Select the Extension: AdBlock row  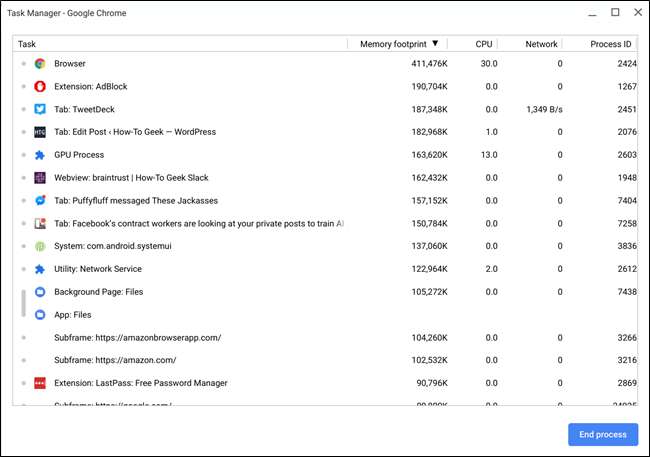(325, 86)
